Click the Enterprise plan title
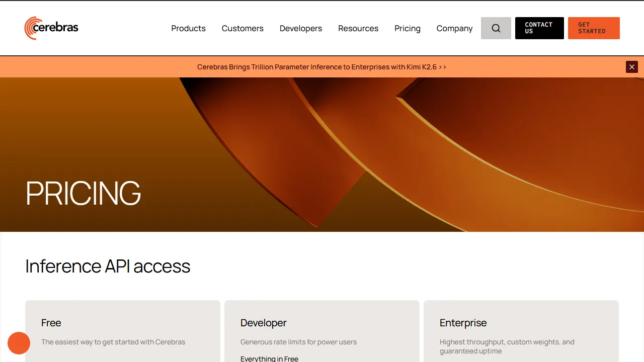644x362 pixels. (463, 323)
